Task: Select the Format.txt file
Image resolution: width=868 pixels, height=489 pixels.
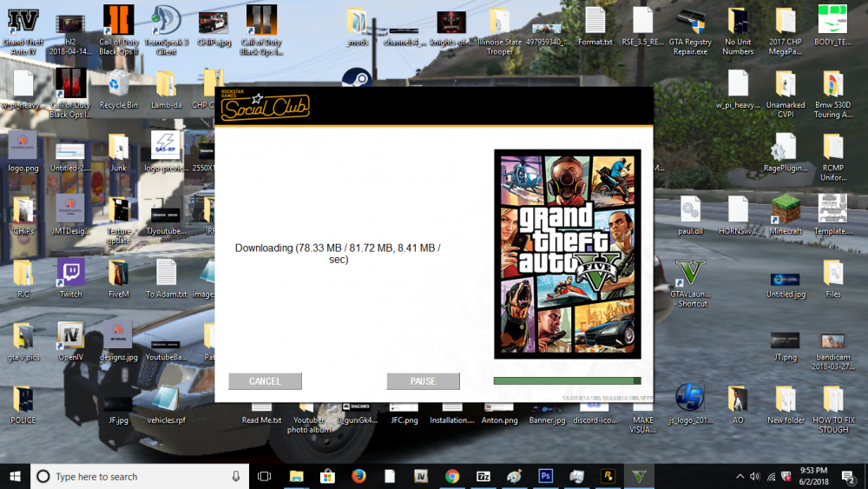Action: [595, 26]
